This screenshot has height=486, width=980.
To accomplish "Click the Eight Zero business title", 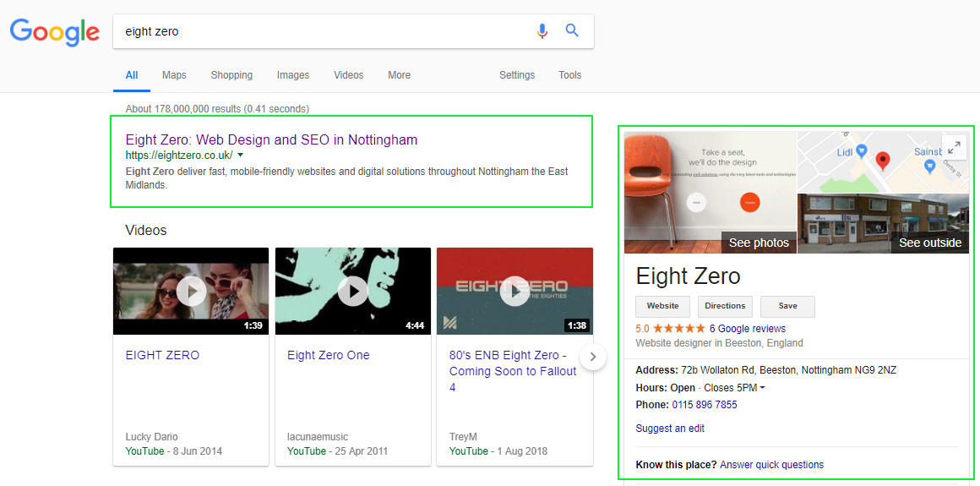I will 689,276.
